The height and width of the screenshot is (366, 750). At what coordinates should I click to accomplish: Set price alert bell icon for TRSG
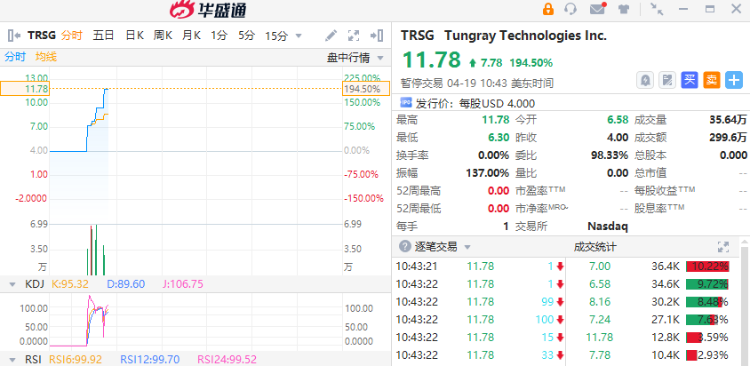(645, 80)
